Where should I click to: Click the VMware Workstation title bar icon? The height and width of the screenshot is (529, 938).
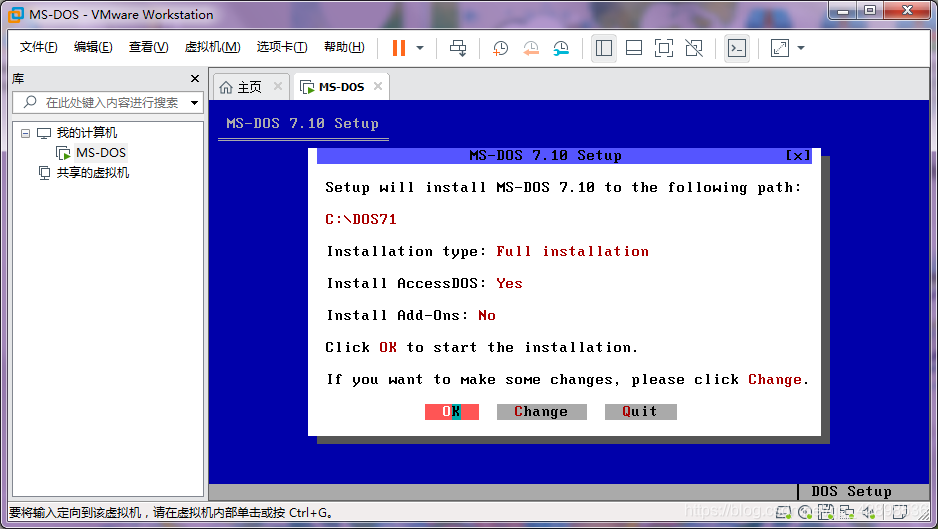(16, 14)
